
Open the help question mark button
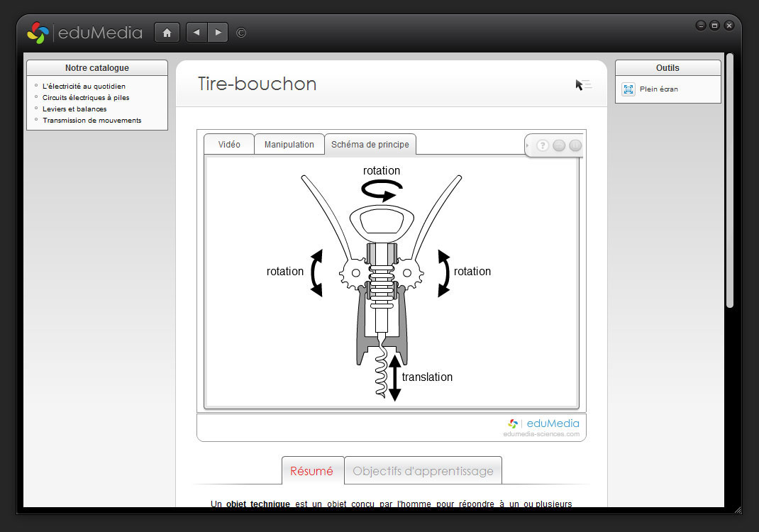pyautogui.click(x=543, y=145)
